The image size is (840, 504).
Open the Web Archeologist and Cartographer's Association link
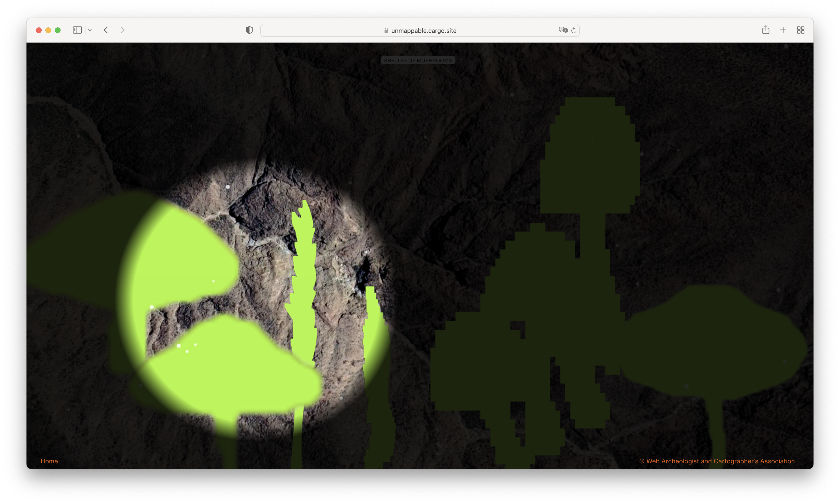[x=717, y=461]
